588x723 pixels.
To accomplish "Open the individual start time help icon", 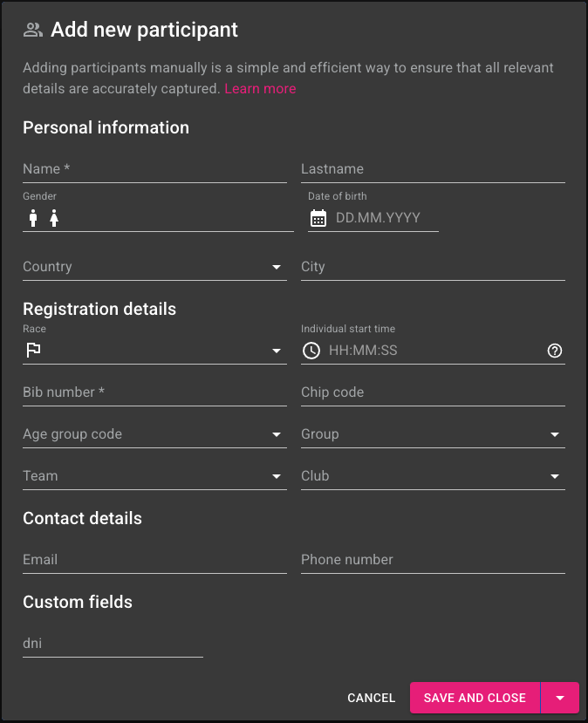I will (x=554, y=351).
